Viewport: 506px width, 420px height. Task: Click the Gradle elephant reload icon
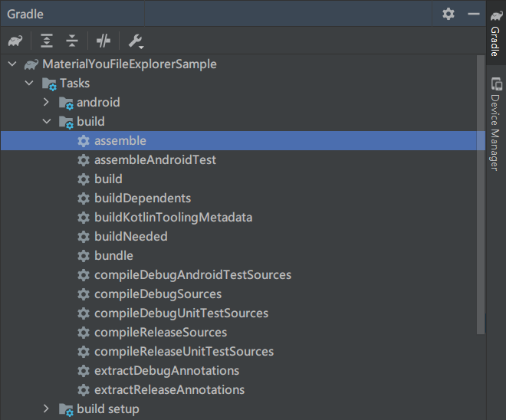[15, 41]
